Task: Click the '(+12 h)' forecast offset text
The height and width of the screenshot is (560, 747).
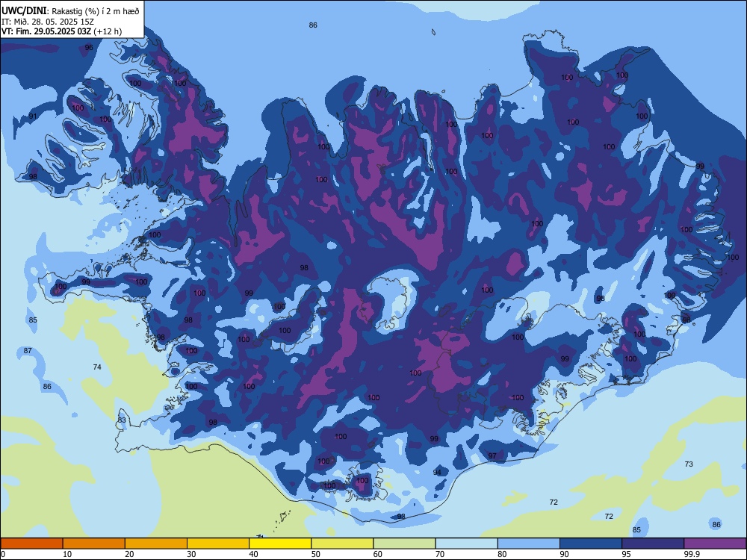Action: point(108,31)
